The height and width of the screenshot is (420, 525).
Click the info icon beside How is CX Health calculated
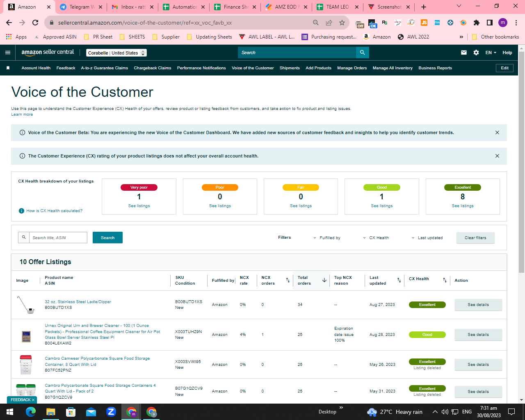click(22, 211)
